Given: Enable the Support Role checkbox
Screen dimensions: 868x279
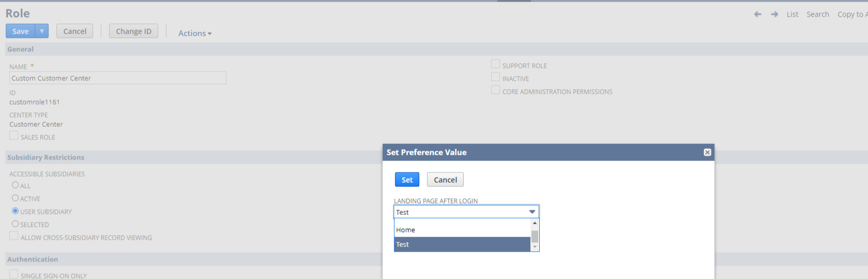Looking at the screenshot, I should pyautogui.click(x=495, y=64).
